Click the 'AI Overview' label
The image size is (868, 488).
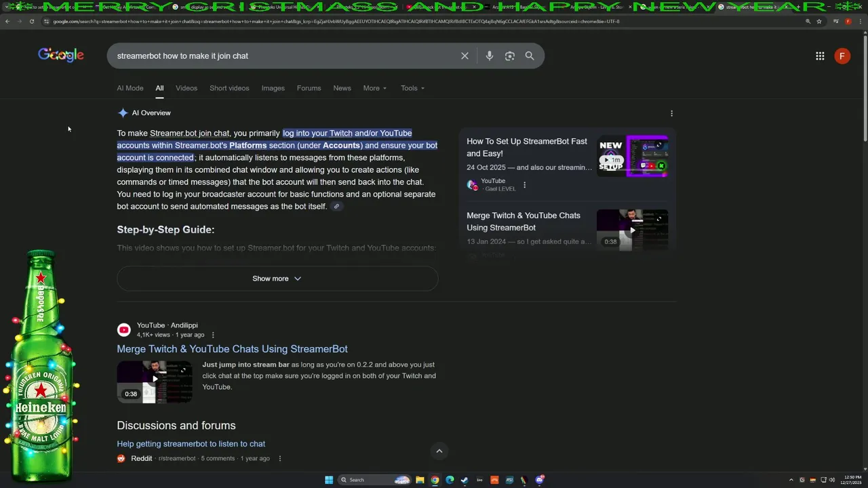point(151,113)
